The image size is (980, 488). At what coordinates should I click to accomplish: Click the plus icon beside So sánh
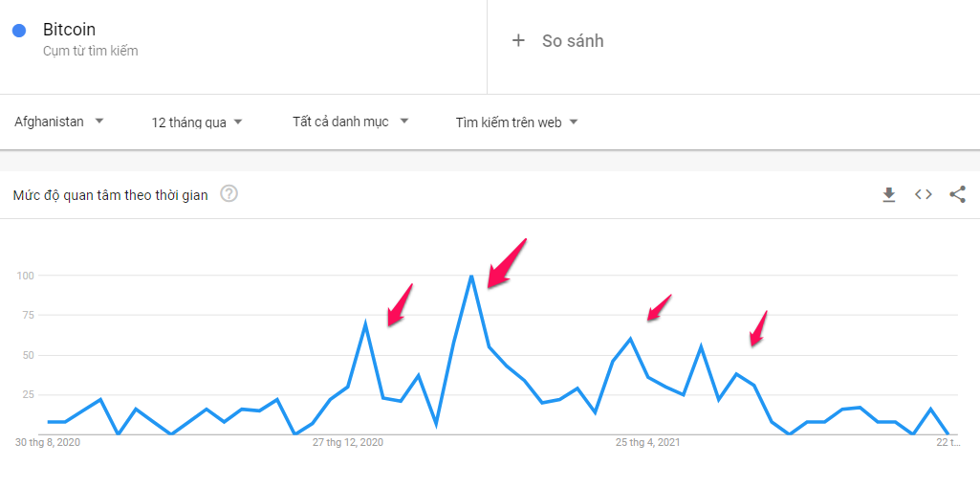tap(517, 41)
